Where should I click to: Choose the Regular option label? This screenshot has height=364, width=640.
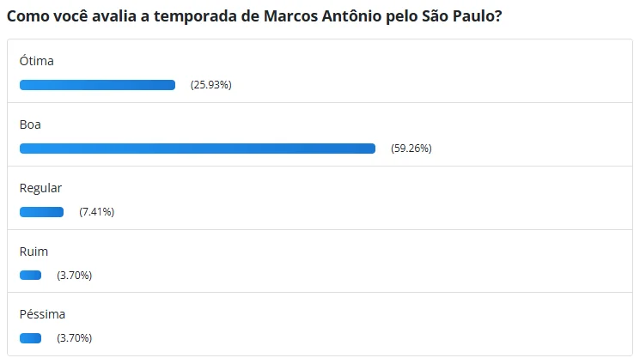[40, 188]
